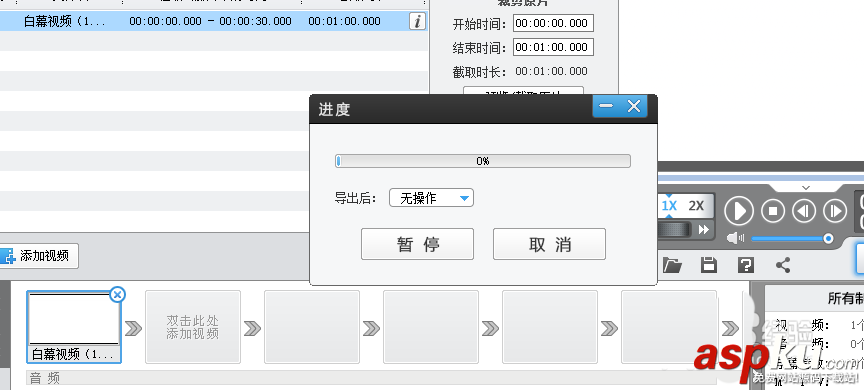Save project with the floppy disk icon

[709, 265]
